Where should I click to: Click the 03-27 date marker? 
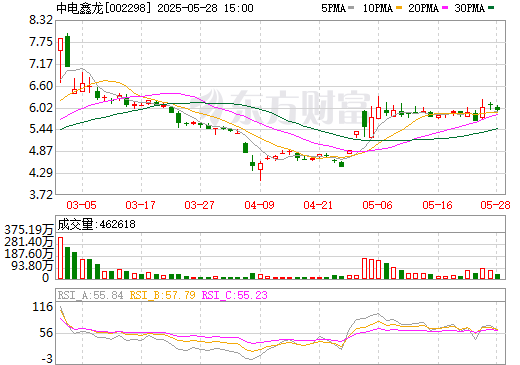(199, 205)
